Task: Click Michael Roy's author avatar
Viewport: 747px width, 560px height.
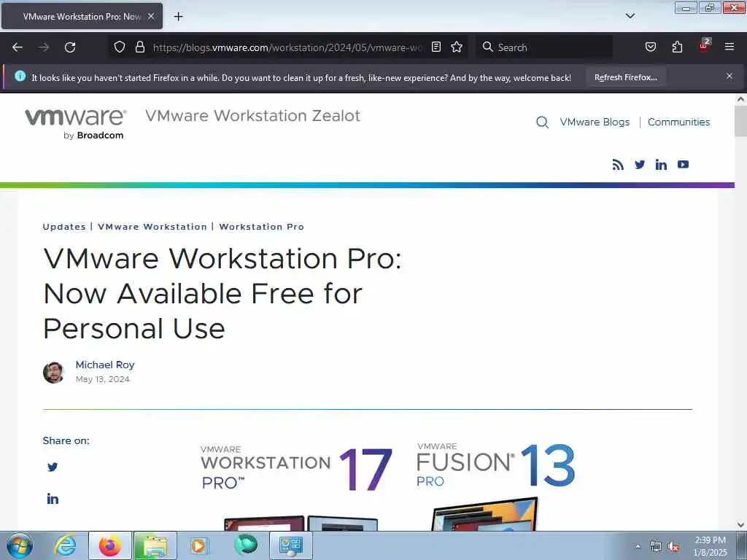Action: tap(53, 373)
